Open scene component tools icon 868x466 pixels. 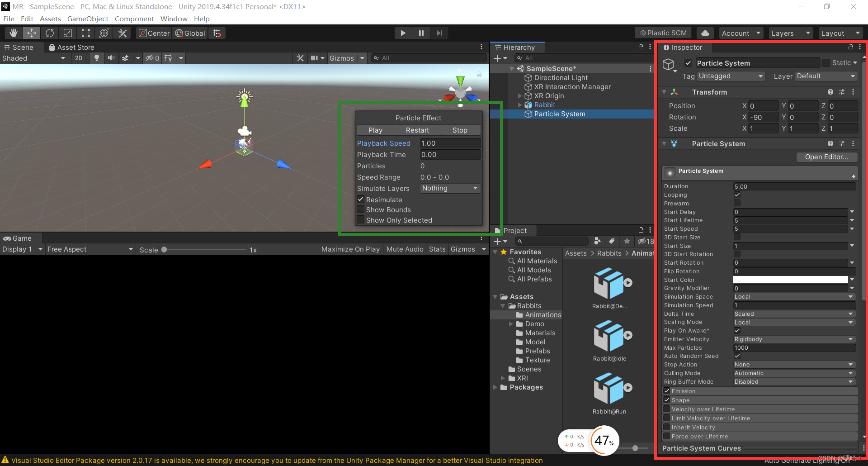tap(300, 58)
